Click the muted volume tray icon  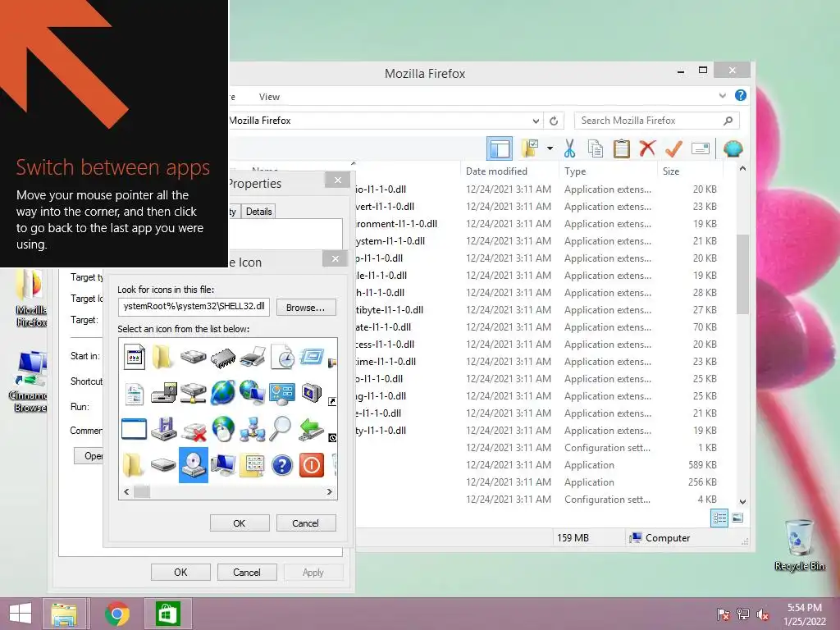763,614
